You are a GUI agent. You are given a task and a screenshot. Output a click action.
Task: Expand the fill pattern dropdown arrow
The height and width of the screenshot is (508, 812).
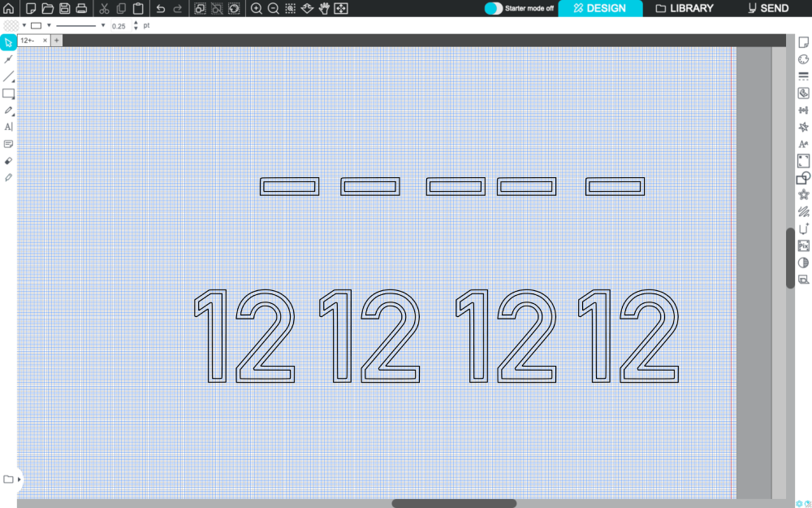point(24,25)
